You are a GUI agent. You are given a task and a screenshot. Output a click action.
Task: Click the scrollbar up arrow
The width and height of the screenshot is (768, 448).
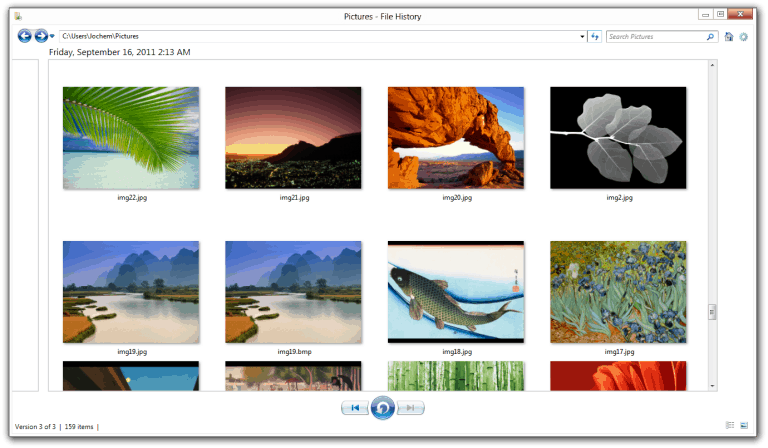click(x=712, y=65)
